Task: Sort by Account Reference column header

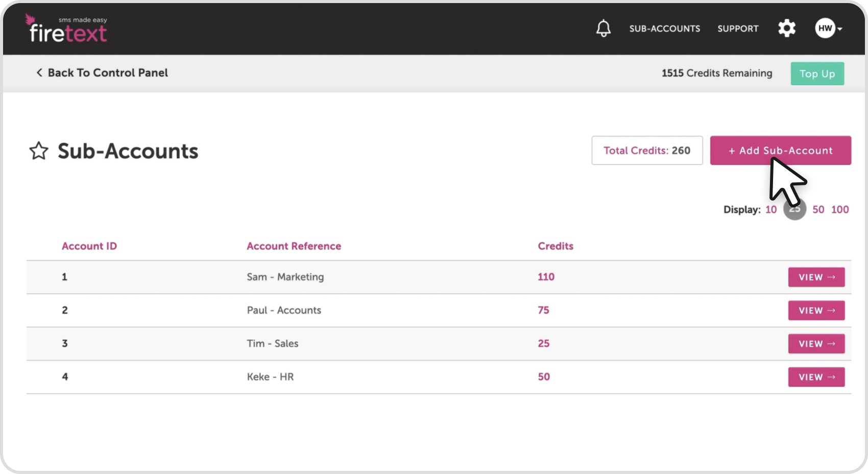Action: (294, 246)
